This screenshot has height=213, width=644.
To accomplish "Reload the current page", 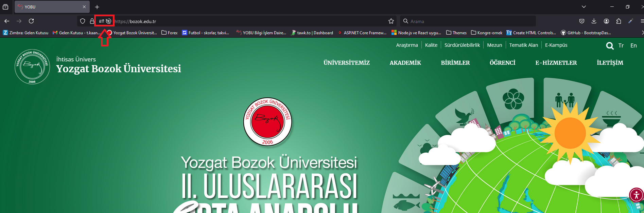I will (x=31, y=21).
